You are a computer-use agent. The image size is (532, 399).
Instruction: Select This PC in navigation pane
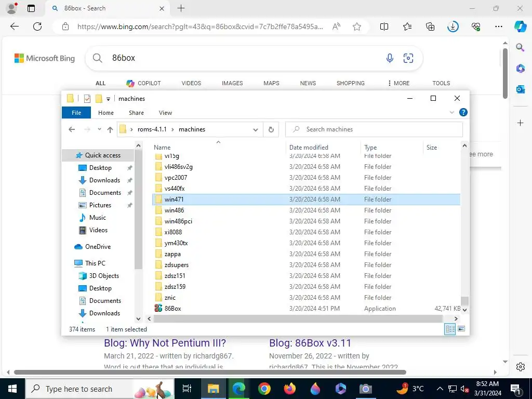coord(95,263)
